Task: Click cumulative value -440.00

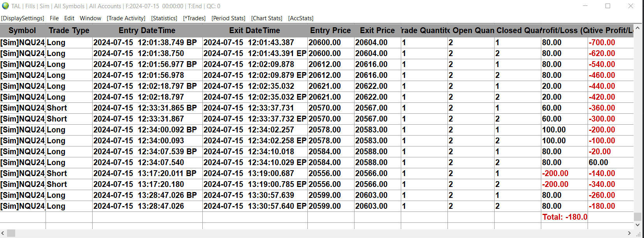Action: point(602,86)
